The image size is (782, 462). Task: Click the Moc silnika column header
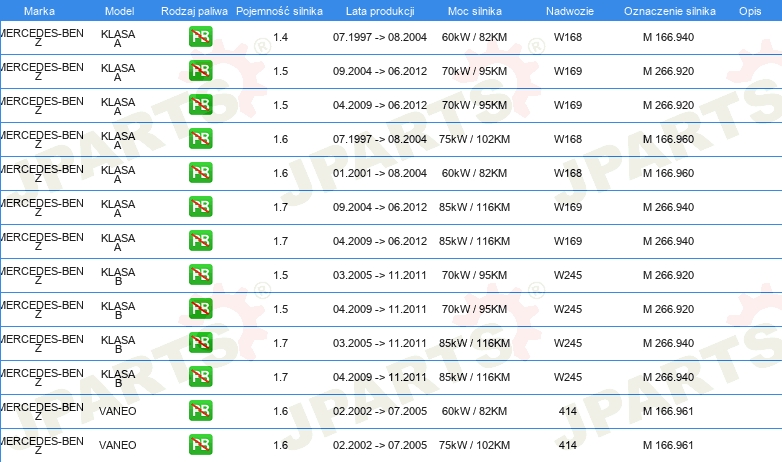(x=475, y=11)
